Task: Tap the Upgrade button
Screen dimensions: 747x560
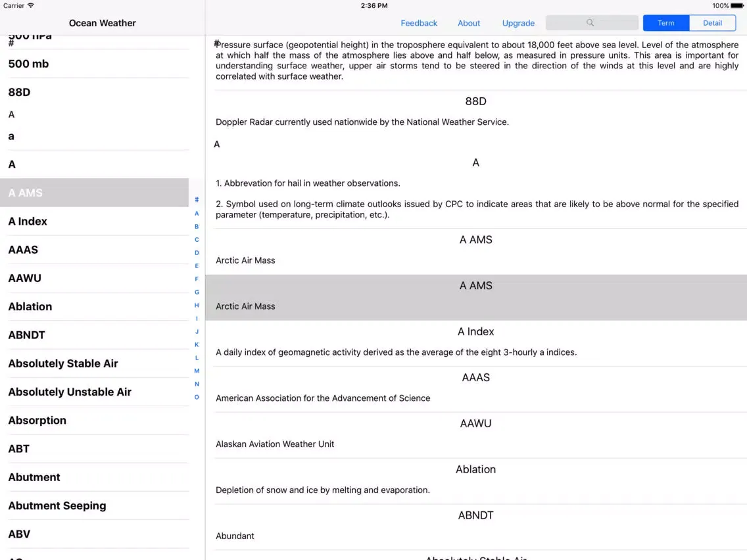Action: (x=518, y=23)
